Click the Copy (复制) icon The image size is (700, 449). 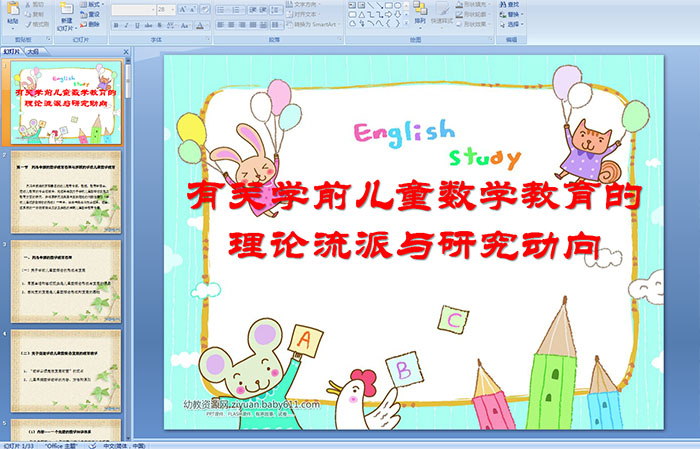coord(28,14)
